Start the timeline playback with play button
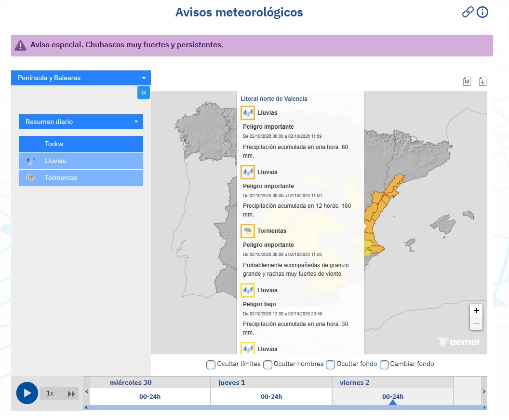The height and width of the screenshot is (420, 509). pyautogui.click(x=27, y=393)
